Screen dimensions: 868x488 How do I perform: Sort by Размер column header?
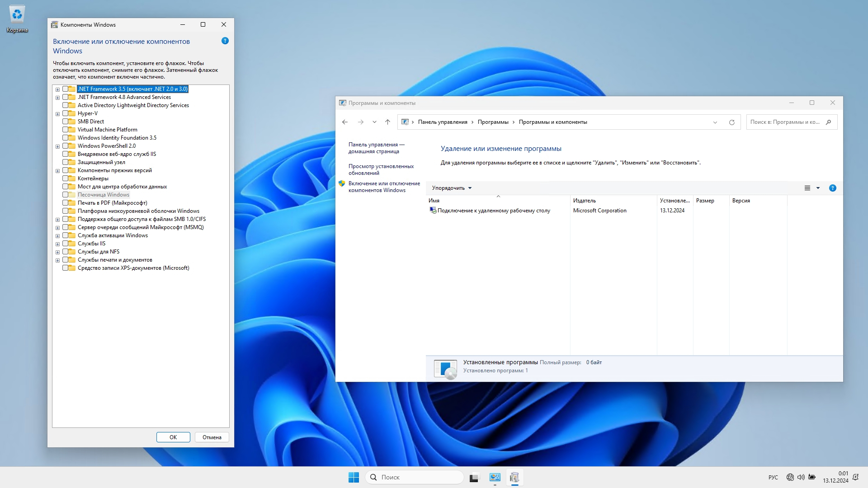(711, 201)
